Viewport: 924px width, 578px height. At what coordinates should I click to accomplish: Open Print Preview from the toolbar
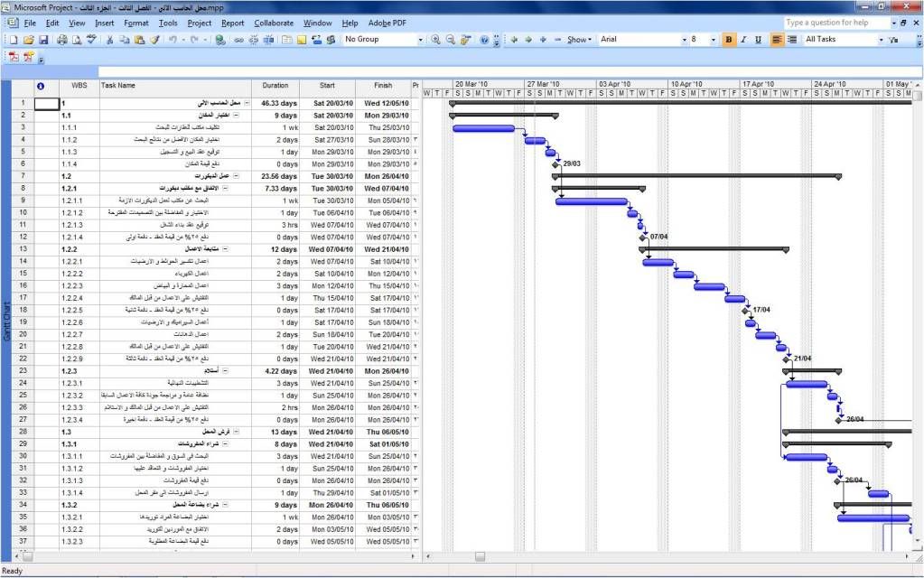tap(77, 40)
